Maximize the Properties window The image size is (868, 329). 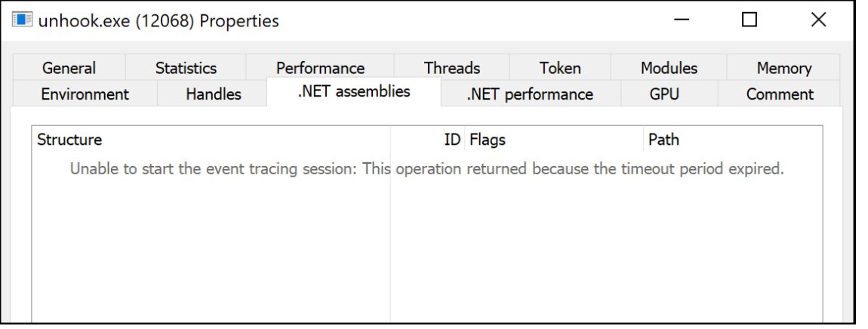749,20
